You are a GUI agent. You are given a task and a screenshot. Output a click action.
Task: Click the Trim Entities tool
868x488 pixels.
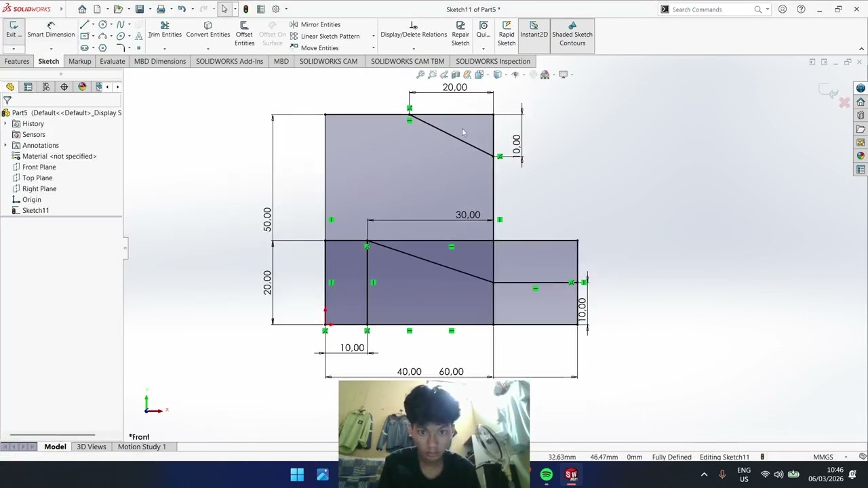[165, 30]
